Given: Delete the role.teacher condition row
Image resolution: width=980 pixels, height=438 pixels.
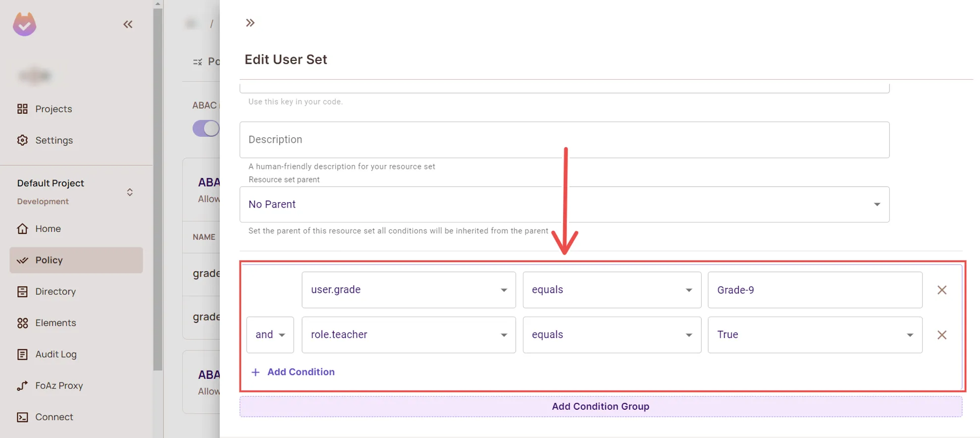Looking at the screenshot, I should coord(941,335).
